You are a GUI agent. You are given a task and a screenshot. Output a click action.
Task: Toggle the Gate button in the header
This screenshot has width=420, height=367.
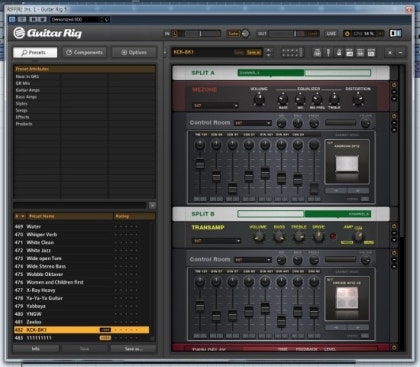[233, 33]
